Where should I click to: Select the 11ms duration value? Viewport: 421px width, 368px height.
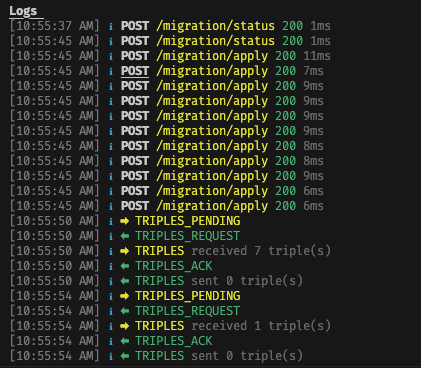click(317, 56)
